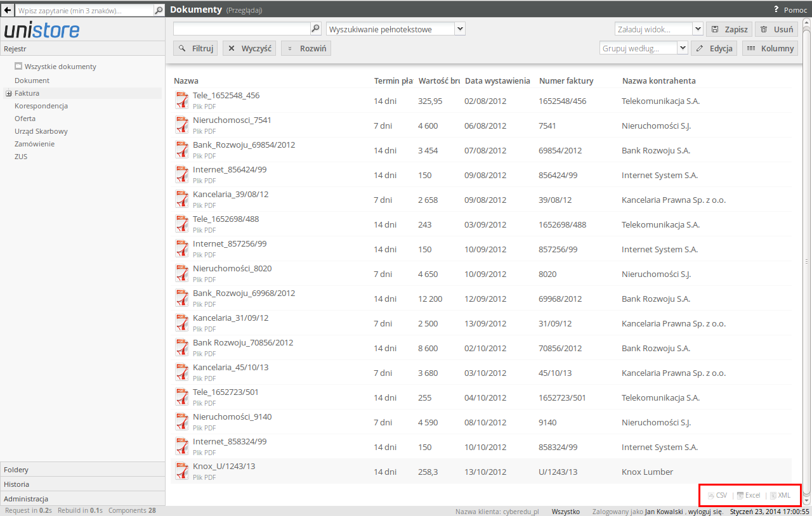Expand the Faktura tree node

[9, 93]
